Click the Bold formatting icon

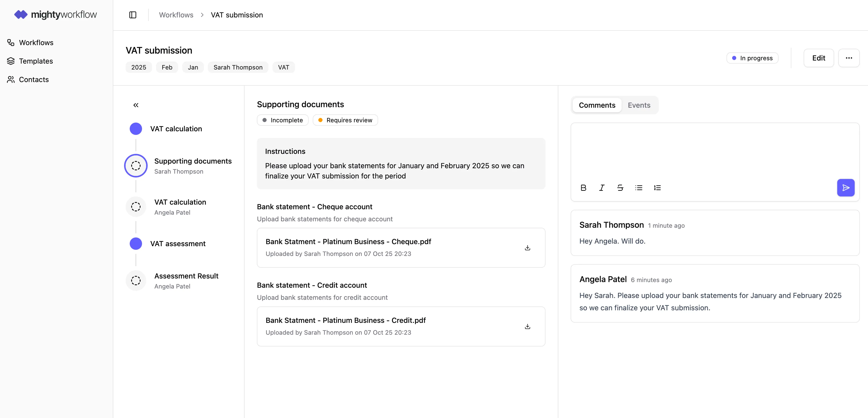pyautogui.click(x=583, y=188)
